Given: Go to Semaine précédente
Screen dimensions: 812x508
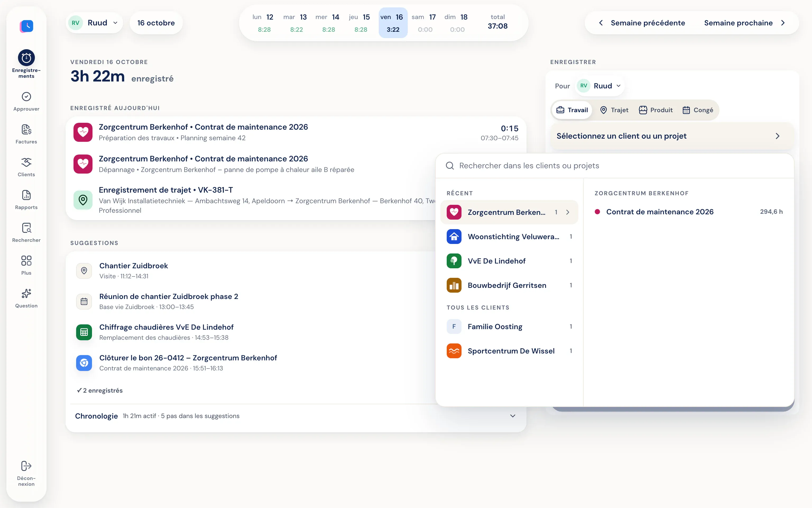Looking at the screenshot, I should (642, 23).
